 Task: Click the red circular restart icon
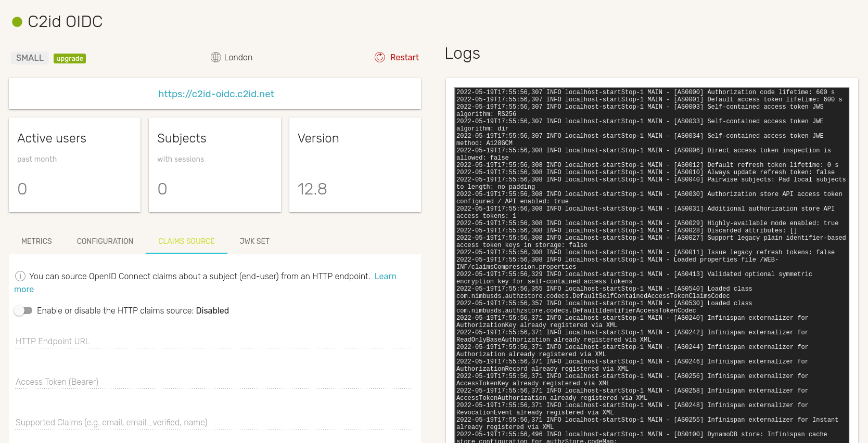[380, 57]
